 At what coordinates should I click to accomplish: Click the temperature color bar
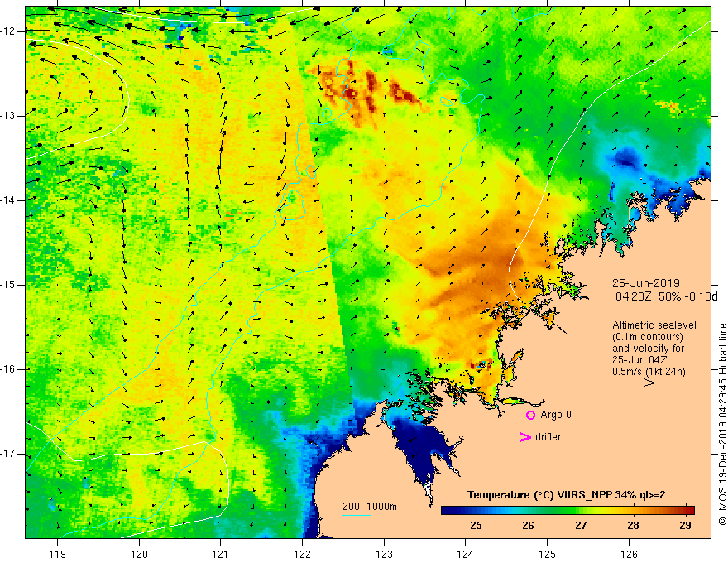coord(568,510)
